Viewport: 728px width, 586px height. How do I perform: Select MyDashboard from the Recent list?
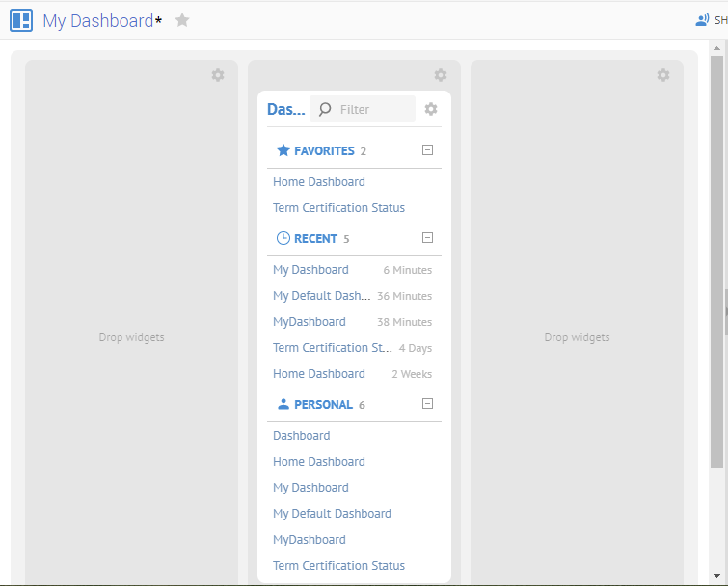310,322
